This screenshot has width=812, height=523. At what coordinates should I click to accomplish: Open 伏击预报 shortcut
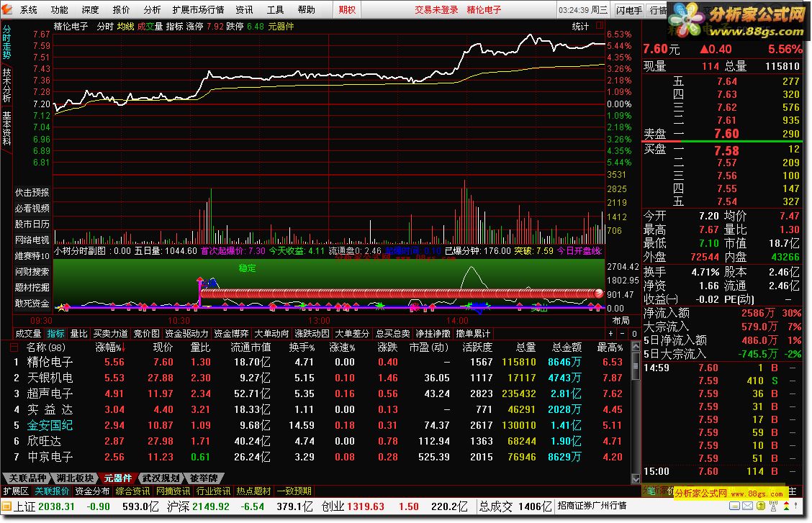pyautogui.click(x=32, y=193)
